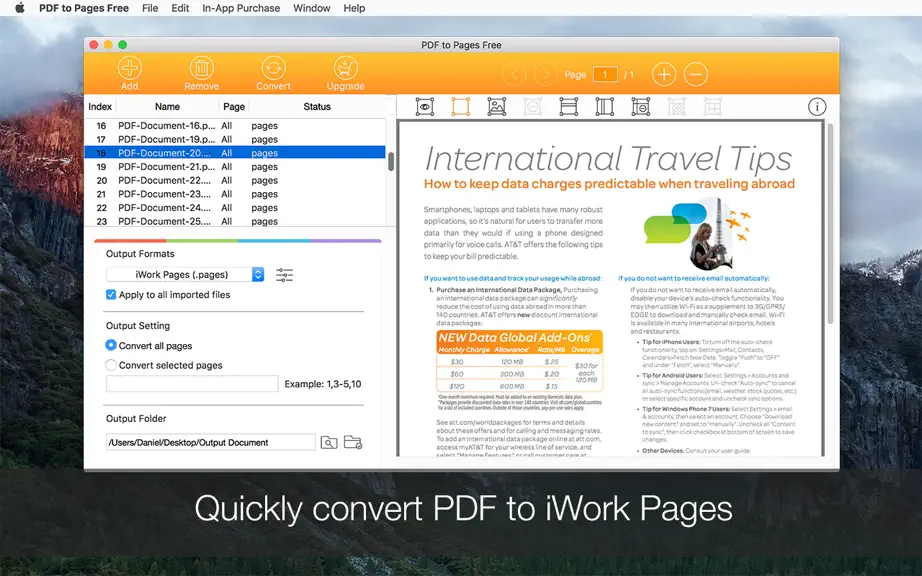Click the selected pages range input field
The height and width of the screenshot is (576, 922).
click(x=192, y=384)
